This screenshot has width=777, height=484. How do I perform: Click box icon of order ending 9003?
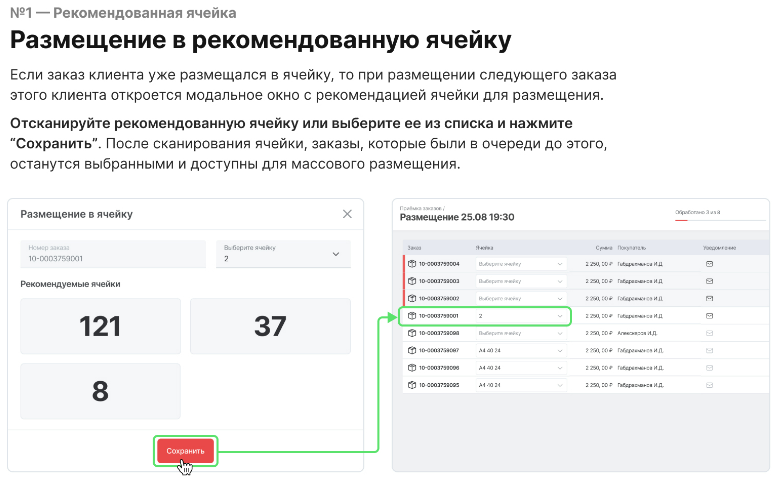pyautogui.click(x=411, y=281)
